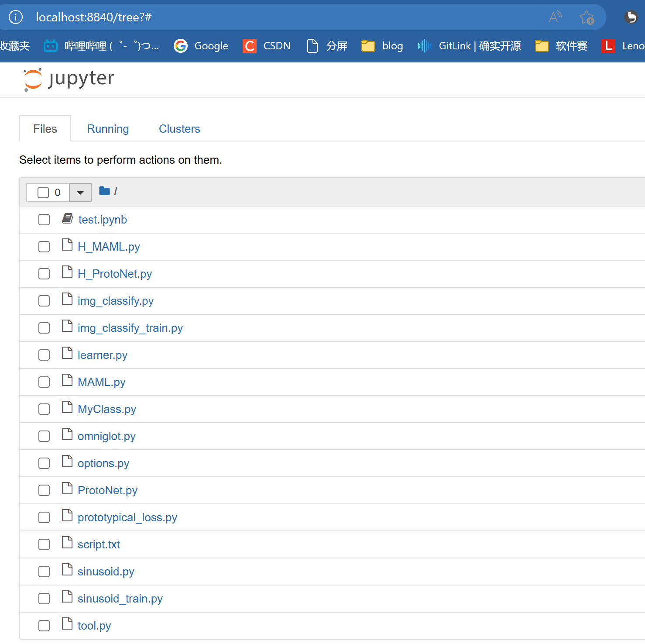This screenshot has height=644, width=645.
Task: Check the box for sinusoid_train.py
Action: (x=44, y=599)
